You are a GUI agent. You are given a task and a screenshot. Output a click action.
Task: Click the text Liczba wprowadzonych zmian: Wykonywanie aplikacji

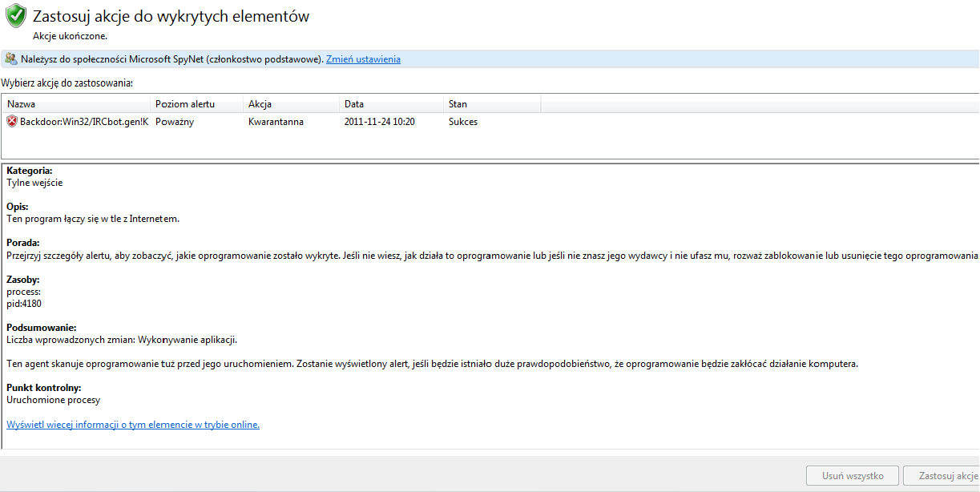(122, 340)
